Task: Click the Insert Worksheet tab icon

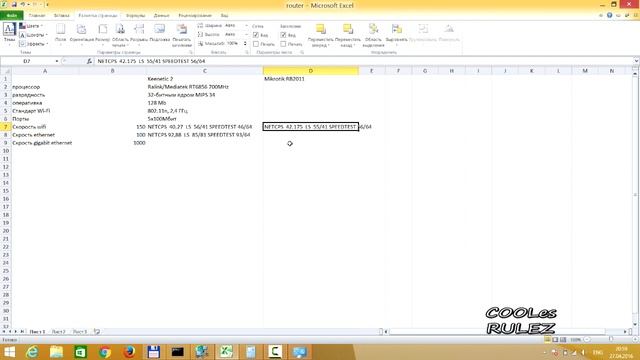Action: 97,332
